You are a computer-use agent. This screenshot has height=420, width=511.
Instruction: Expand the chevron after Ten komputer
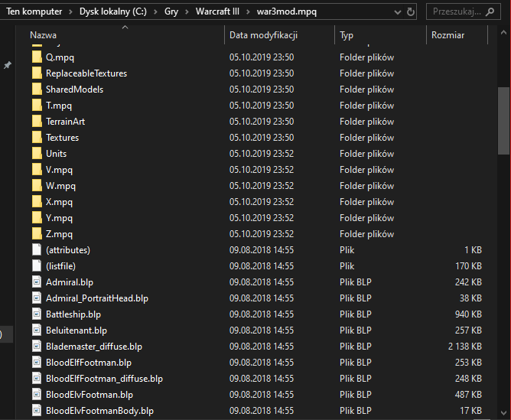tap(70, 11)
